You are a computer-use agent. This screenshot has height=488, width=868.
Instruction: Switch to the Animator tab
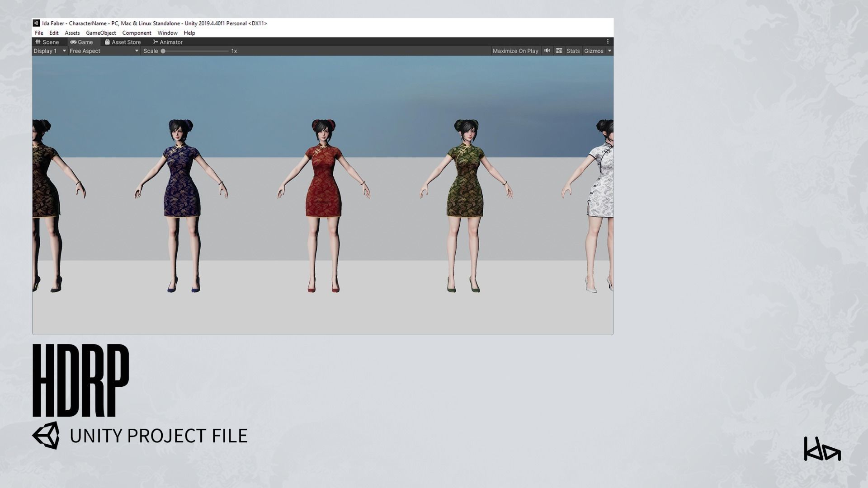(x=168, y=42)
